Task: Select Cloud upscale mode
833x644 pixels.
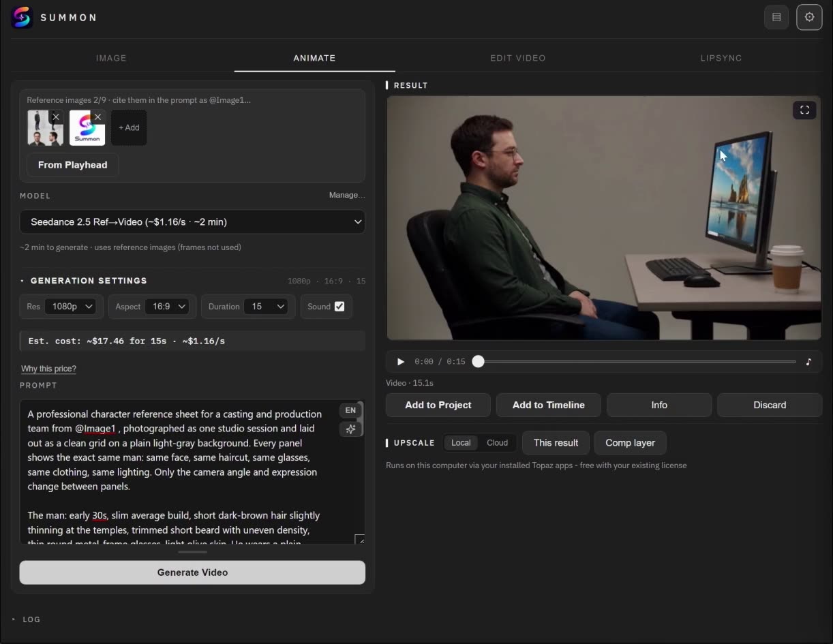Action: [x=497, y=443]
